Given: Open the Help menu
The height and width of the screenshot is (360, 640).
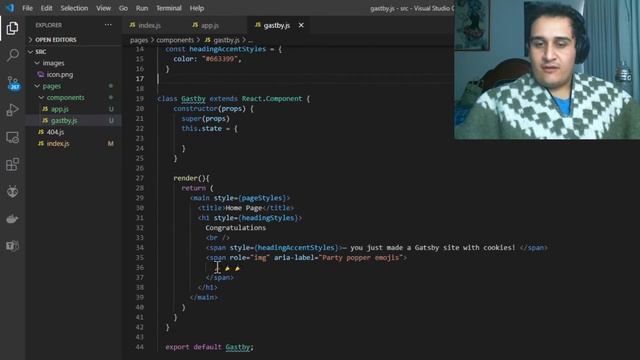Looking at the screenshot, I should (x=196, y=8).
